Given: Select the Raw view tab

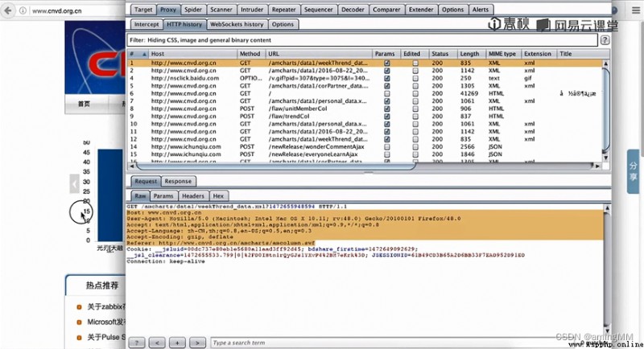Looking at the screenshot, I should click(x=140, y=196).
